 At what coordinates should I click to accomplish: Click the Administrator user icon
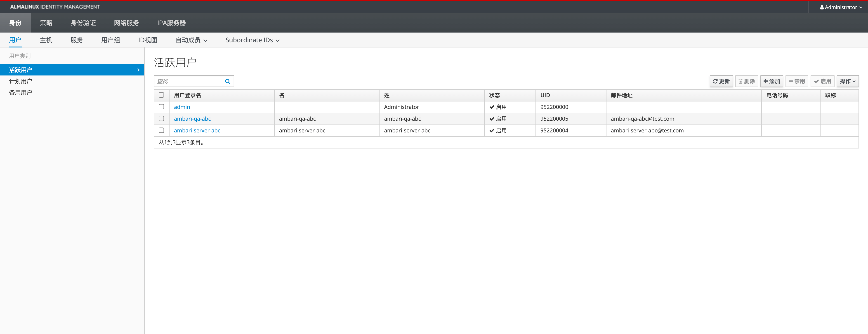(x=822, y=7)
